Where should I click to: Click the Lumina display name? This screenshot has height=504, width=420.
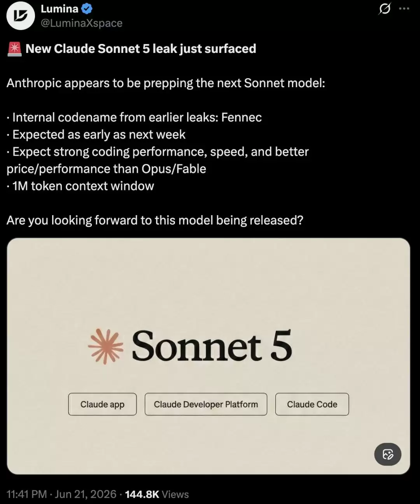point(59,9)
